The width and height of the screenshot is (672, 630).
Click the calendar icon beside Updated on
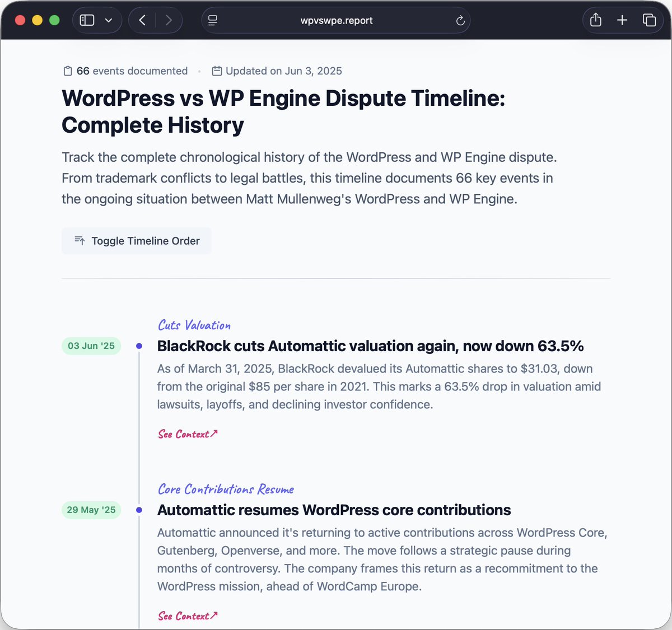(x=217, y=71)
